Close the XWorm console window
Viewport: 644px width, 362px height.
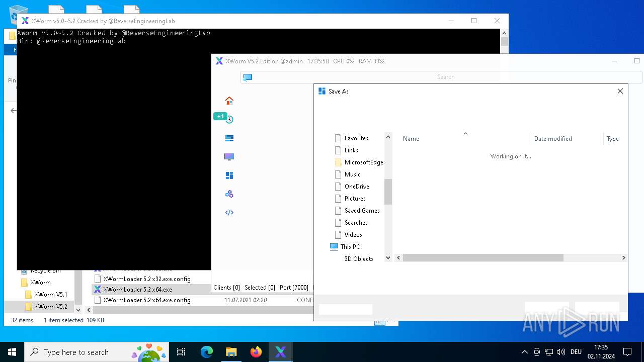click(497, 21)
